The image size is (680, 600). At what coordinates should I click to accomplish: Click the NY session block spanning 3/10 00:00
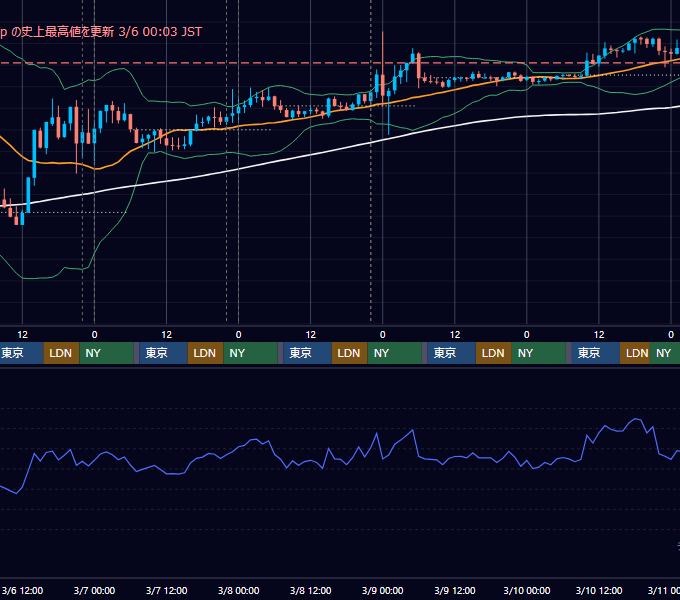538,353
